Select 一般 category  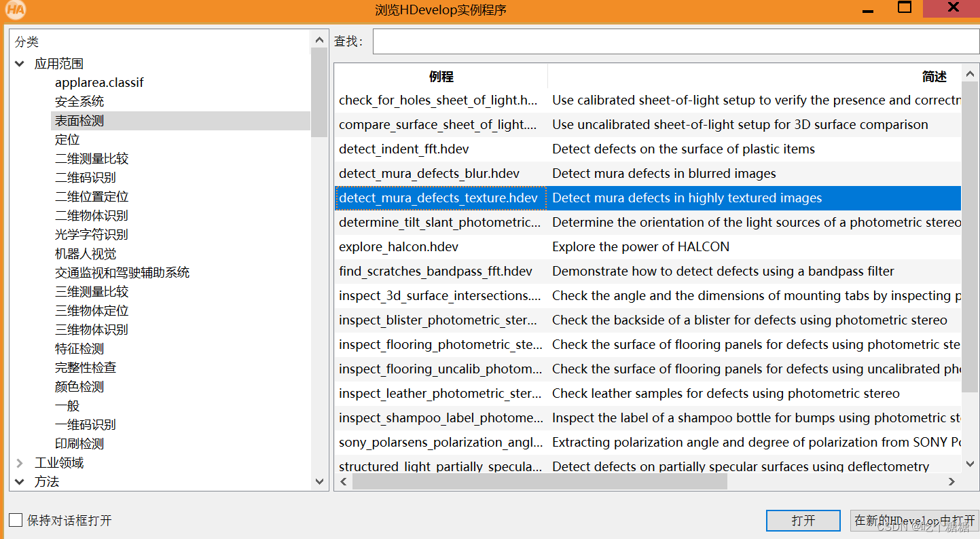[x=67, y=406]
